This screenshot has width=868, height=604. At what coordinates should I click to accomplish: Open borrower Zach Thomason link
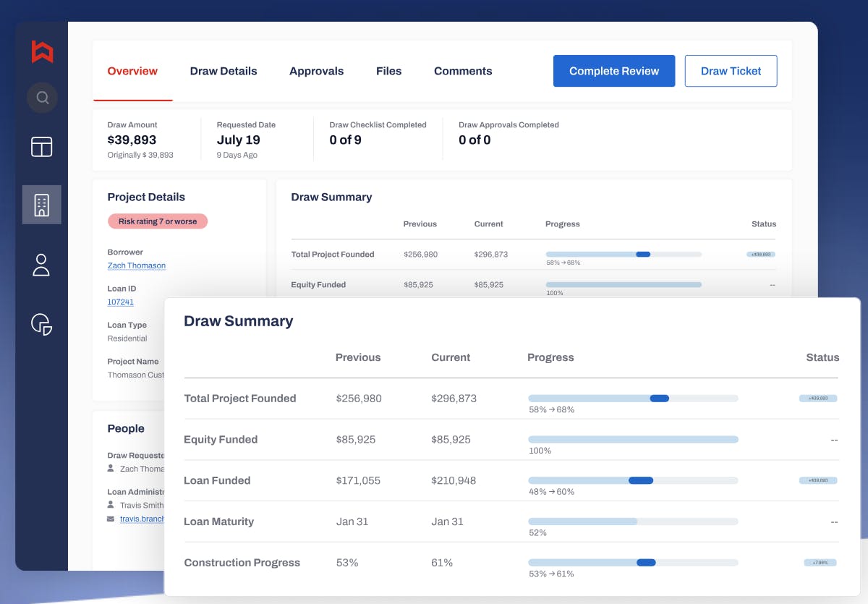[137, 265]
